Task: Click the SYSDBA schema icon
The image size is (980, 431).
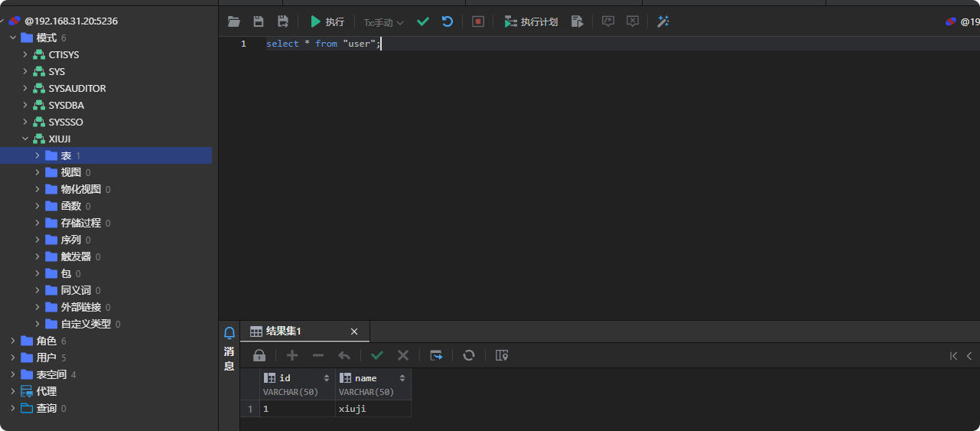Action: coord(39,105)
